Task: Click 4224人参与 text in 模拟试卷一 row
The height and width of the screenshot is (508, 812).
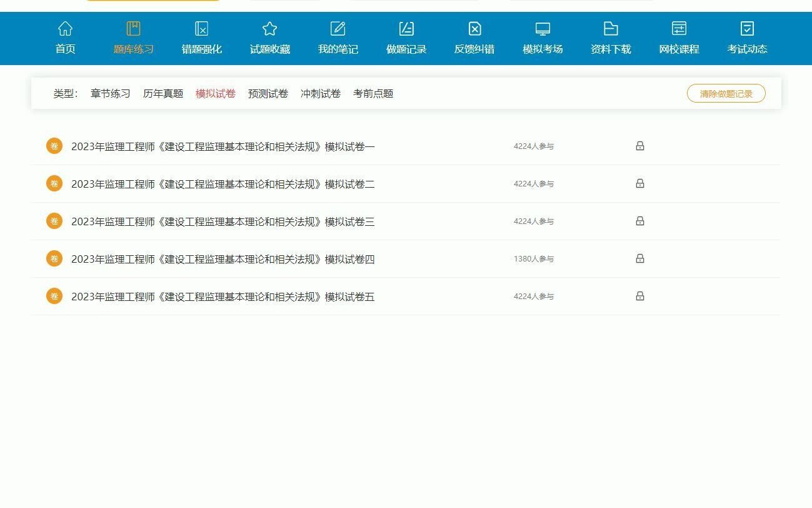Action: (x=534, y=146)
